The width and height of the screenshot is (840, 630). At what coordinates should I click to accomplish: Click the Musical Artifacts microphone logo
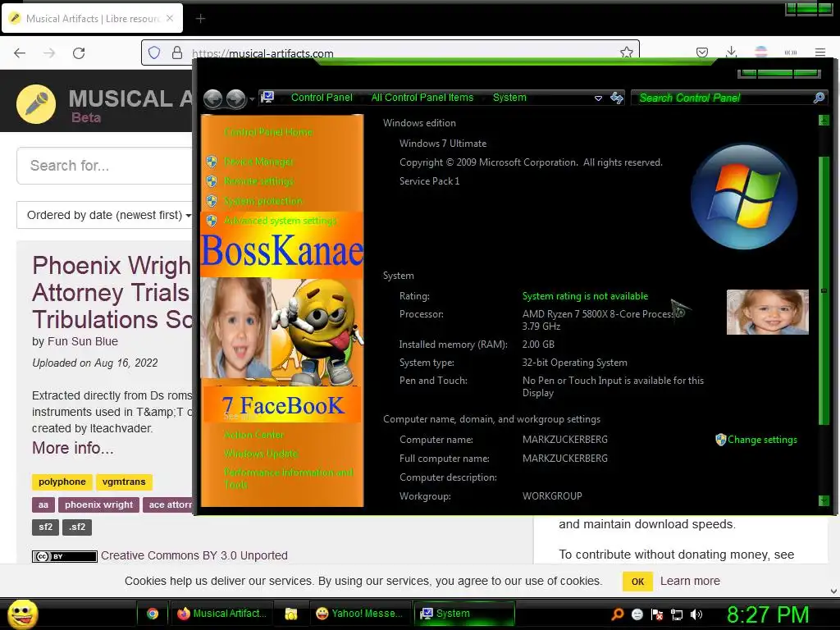[36, 104]
